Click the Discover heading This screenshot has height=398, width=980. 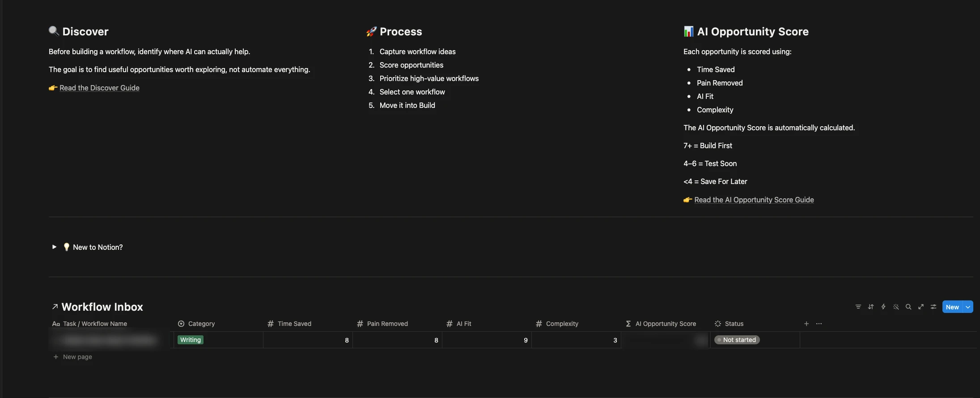point(85,31)
